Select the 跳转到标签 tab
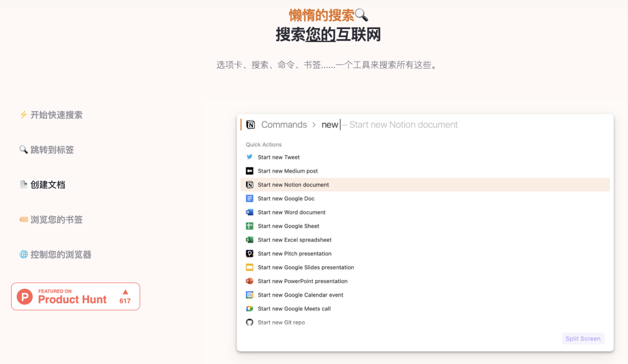This screenshot has height=364, width=628. [x=47, y=150]
